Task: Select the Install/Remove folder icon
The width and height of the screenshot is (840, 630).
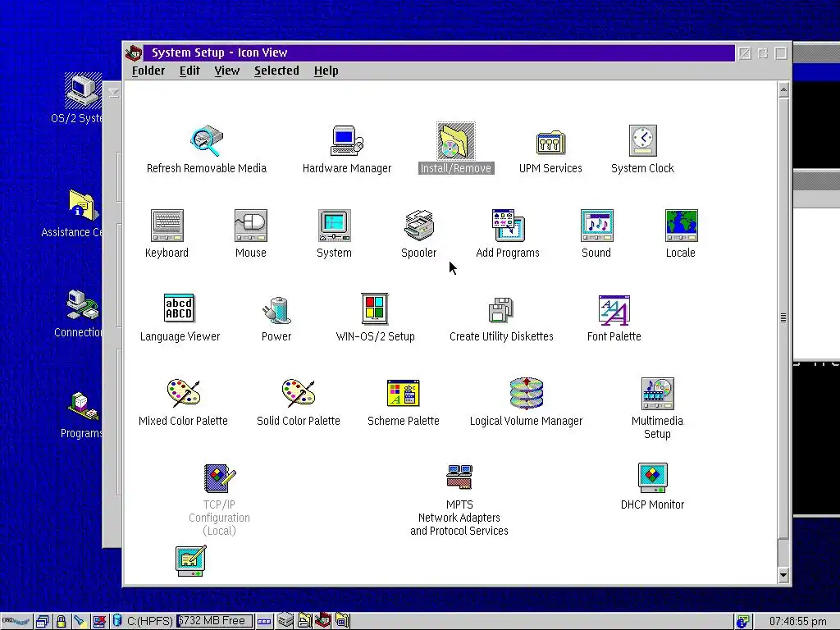Action: click(x=455, y=141)
